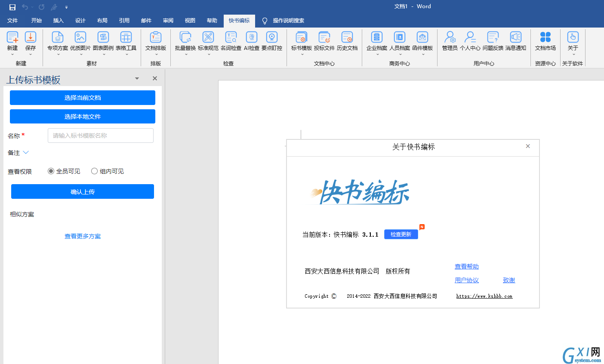Switch to the 设计 tab
Screen dimensions: 604x364
coord(80,21)
